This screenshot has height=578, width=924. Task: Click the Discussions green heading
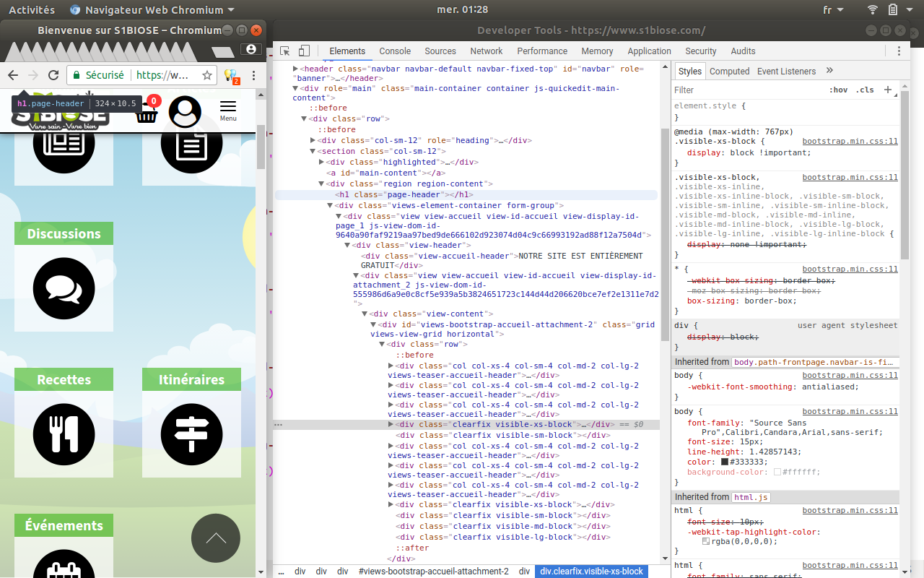tap(64, 233)
